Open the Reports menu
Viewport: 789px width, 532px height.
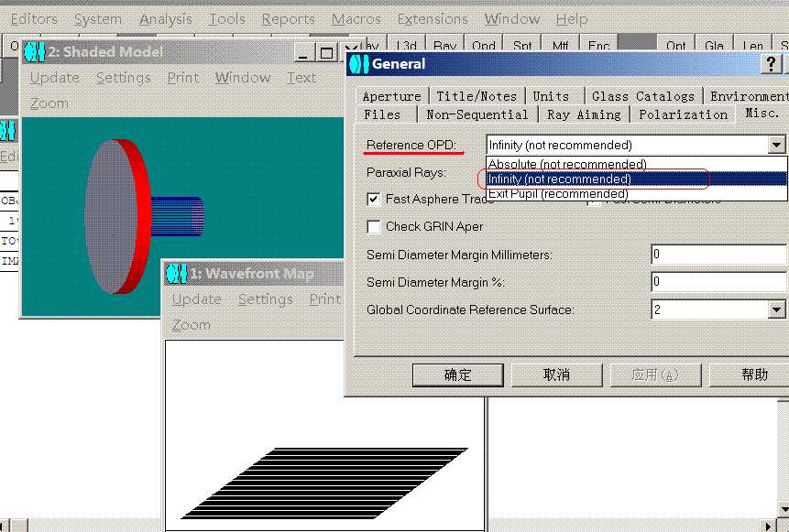click(288, 19)
